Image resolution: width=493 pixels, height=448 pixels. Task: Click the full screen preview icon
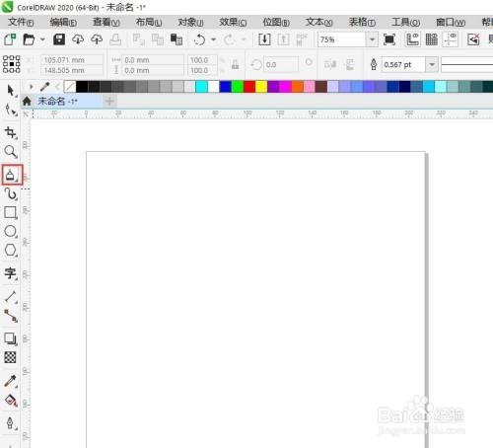(389, 39)
